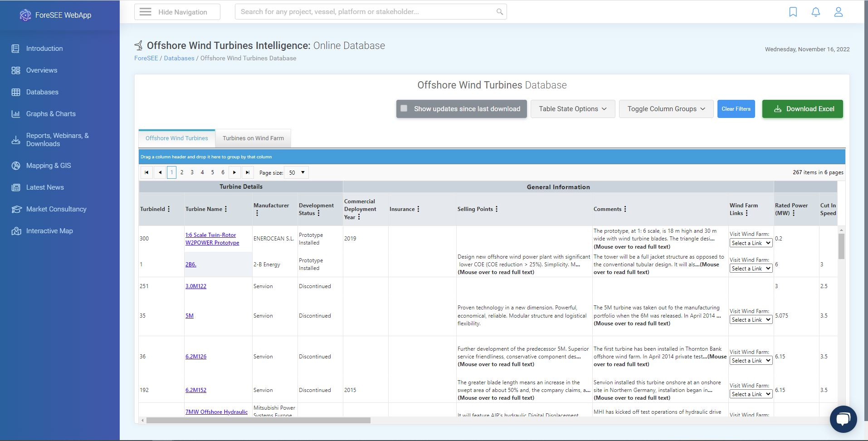Go to page 3 of the results

pyautogui.click(x=192, y=172)
